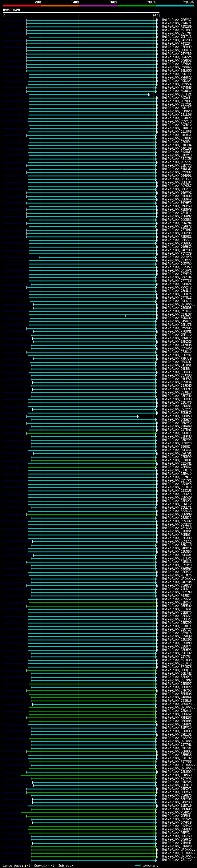Click the green ~80% identity legend segment
Image resolution: width=197 pixels, height=868 pixels.
(136, 6)
